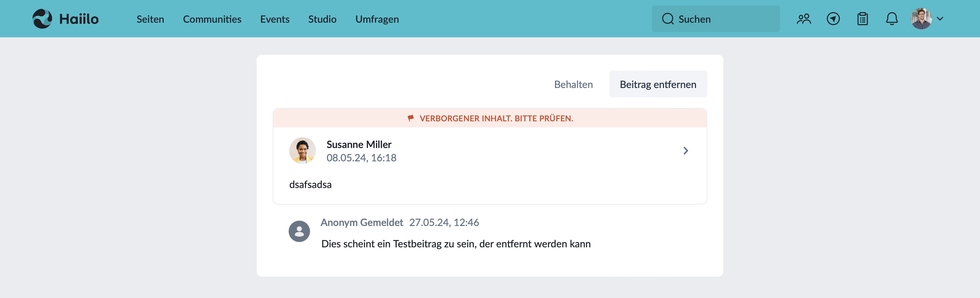The width and height of the screenshot is (980, 298).
Task: Open notifications bell
Action: [x=892, y=19]
